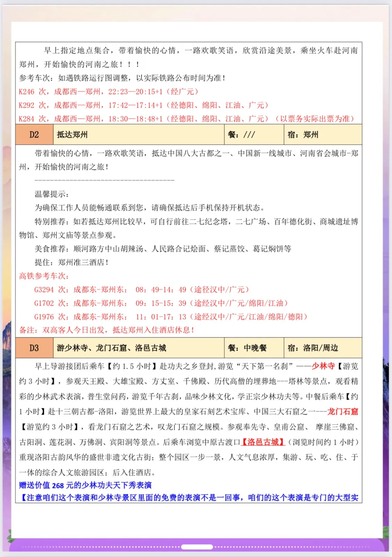This screenshot has height=557, width=392.
Task: Click the 餐: /// cell in D2 row
Action: (x=254, y=135)
